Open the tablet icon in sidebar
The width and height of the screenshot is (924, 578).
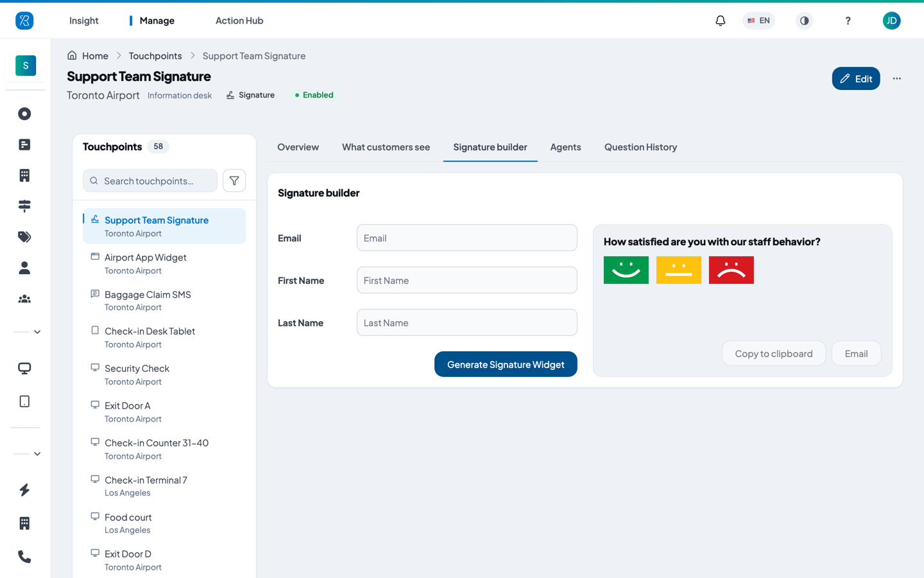[24, 401]
